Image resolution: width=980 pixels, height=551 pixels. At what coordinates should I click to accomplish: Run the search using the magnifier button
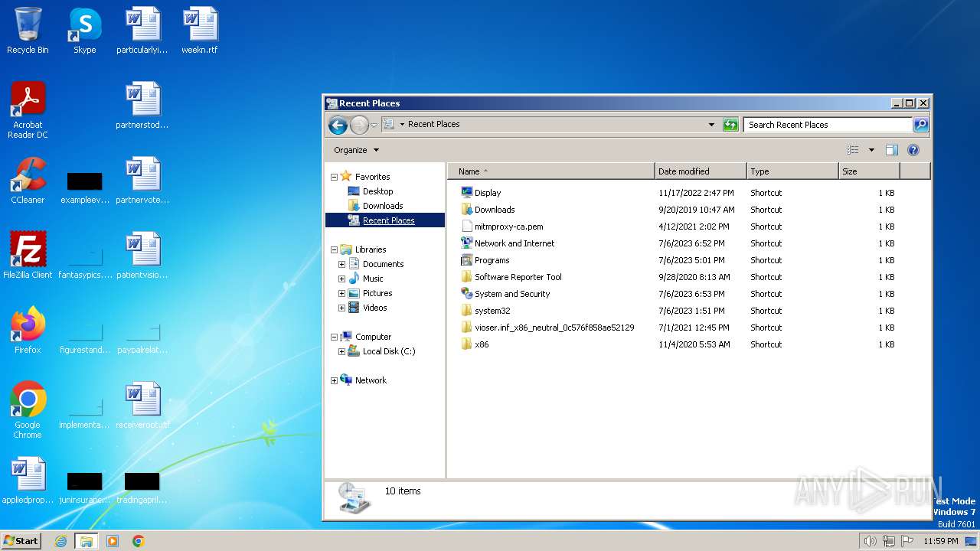pos(921,125)
